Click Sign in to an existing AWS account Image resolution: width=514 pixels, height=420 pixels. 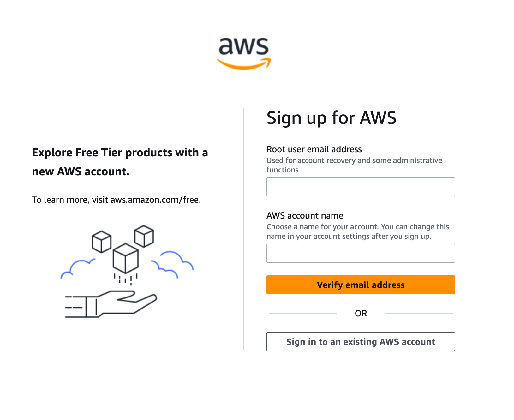(x=361, y=342)
